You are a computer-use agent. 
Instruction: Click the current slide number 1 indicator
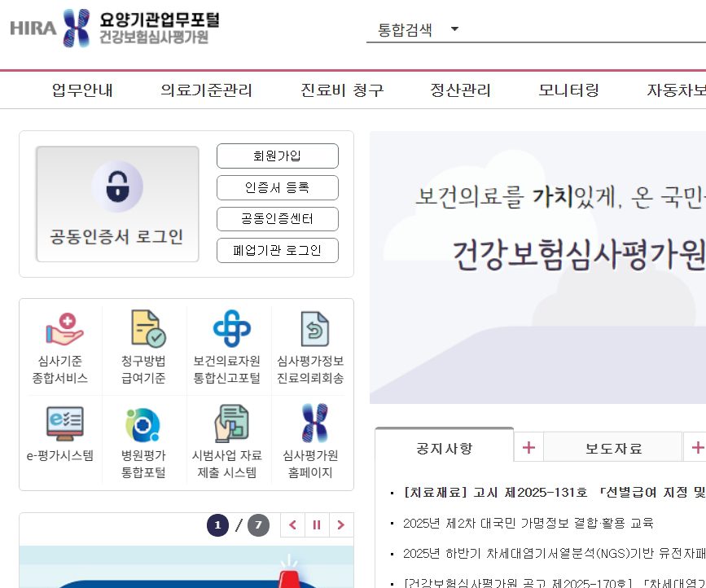coord(218,525)
